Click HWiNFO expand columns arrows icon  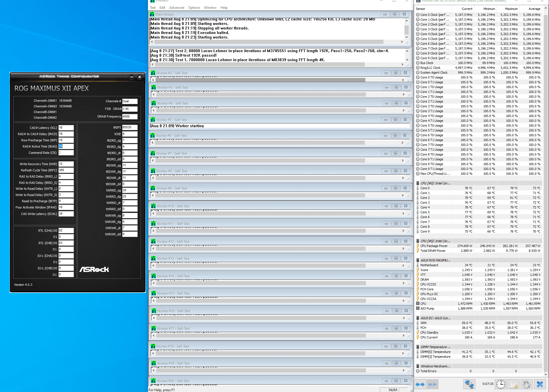pyautogui.click(x=420, y=384)
